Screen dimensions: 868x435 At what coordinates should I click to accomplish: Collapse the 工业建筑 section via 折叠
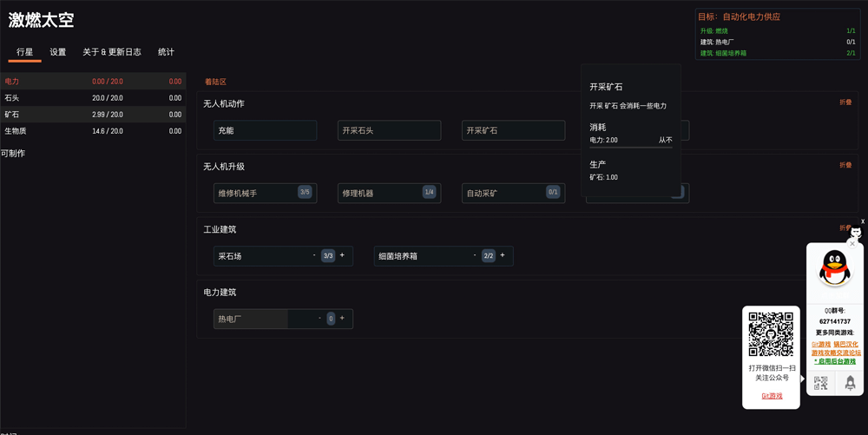click(x=845, y=227)
